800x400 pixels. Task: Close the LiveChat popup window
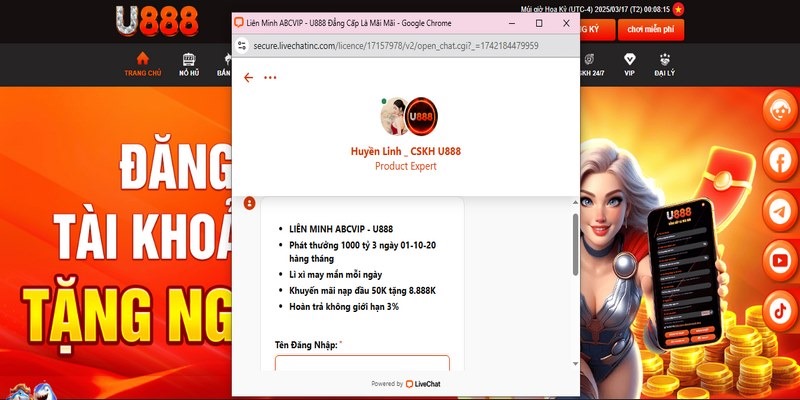coord(566,23)
